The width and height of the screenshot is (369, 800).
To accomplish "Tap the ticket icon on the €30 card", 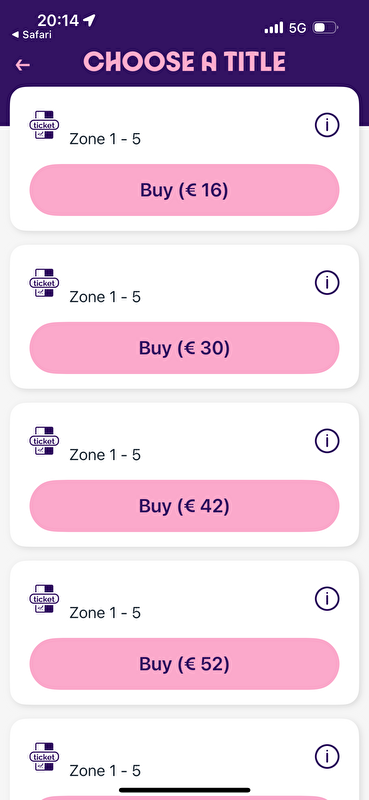I will [44, 282].
